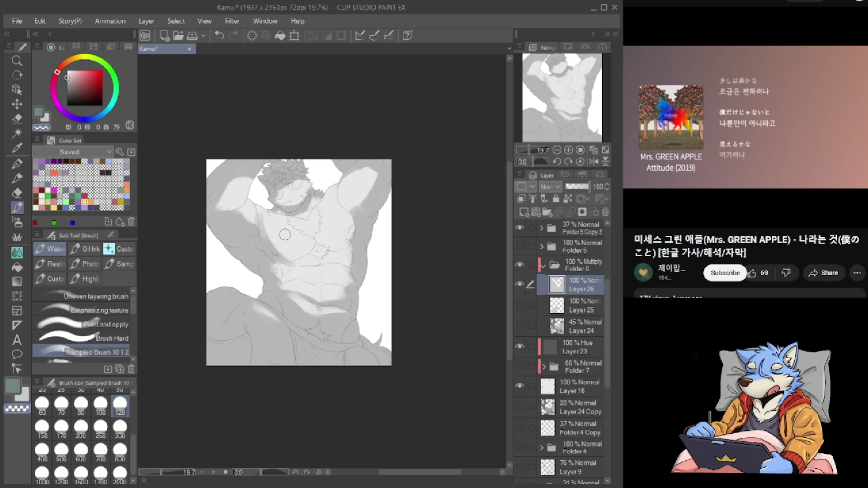Expand Folder 5 in the layer list

pyautogui.click(x=542, y=247)
